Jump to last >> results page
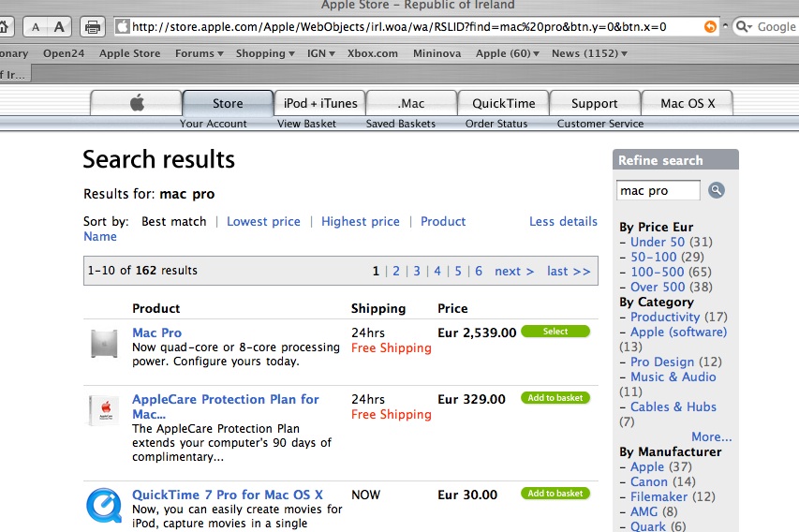The width and height of the screenshot is (799, 532). pyautogui.click(x=569, y=271)
